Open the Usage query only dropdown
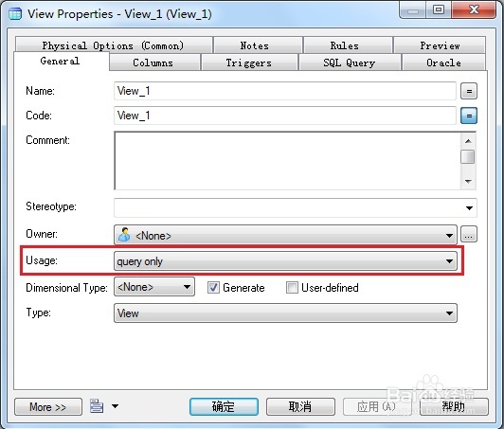 (285, 261)
